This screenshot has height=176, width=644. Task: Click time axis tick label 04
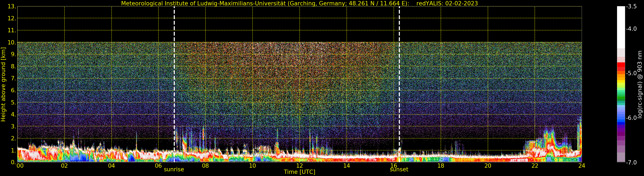pos(111,166)
